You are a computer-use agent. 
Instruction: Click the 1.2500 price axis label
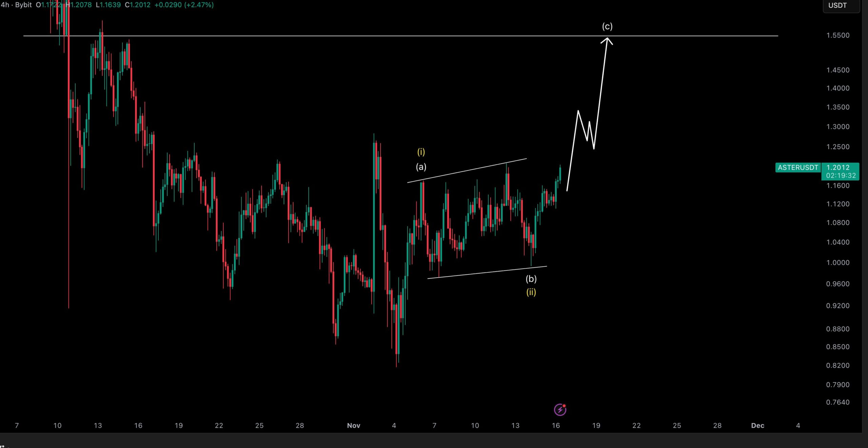click(837, 147)
